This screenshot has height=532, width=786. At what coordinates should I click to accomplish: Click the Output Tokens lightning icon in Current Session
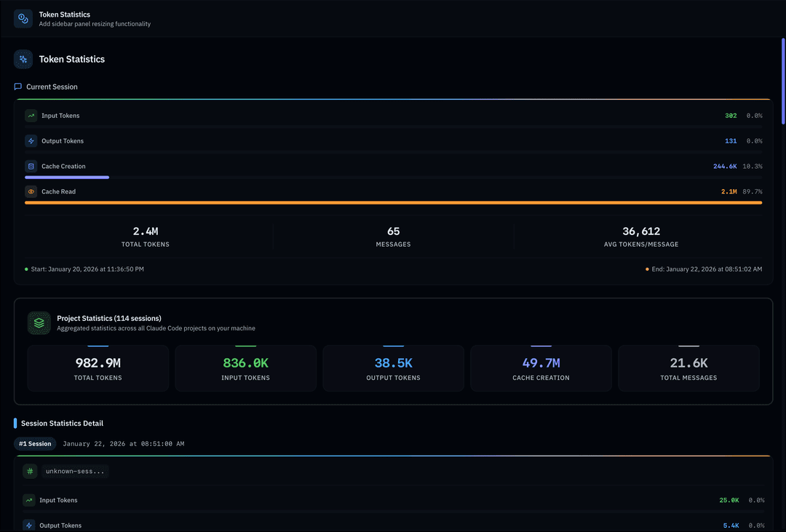[x=31, y=141]
